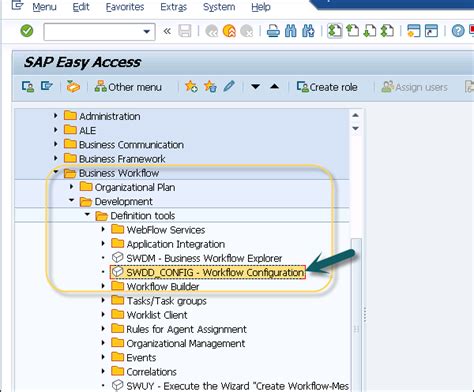Open the Favorites menu
This screenshot has height=392, width=474.
(x=125, y=7)
